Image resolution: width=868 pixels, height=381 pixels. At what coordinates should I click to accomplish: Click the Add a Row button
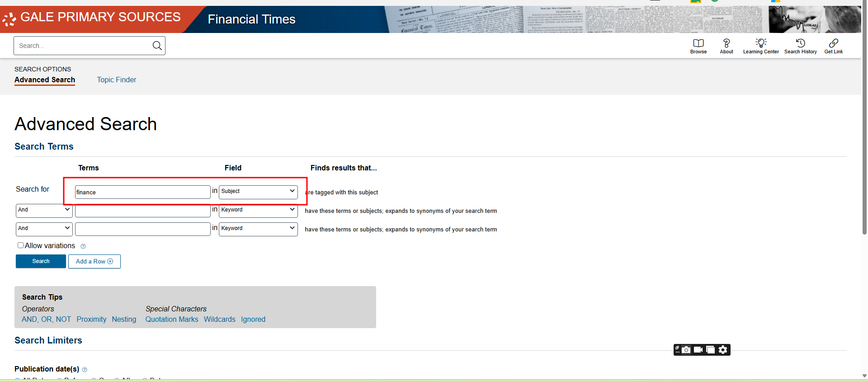[x=94, y=261]
